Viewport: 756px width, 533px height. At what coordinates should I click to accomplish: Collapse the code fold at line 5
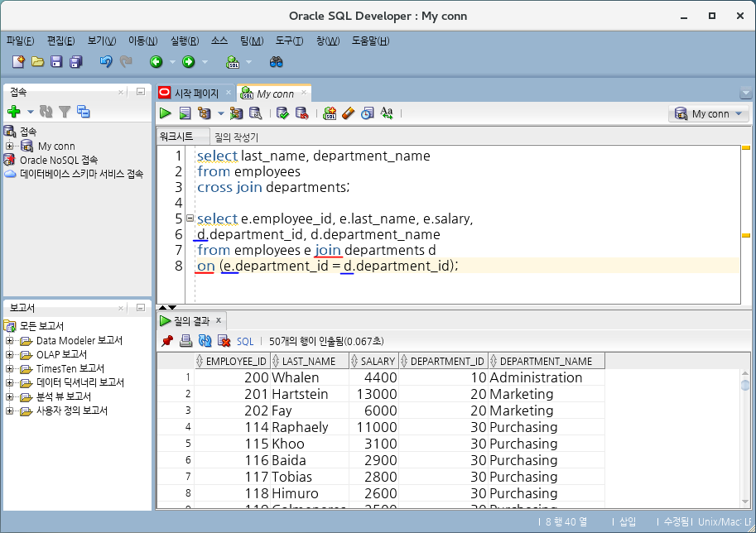click(x=190, y=218)
